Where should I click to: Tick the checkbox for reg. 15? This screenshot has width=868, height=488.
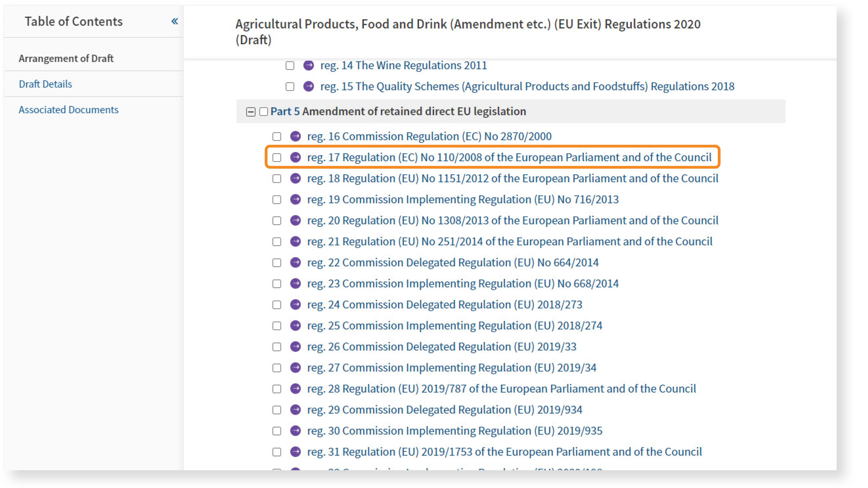coord(290,87)
